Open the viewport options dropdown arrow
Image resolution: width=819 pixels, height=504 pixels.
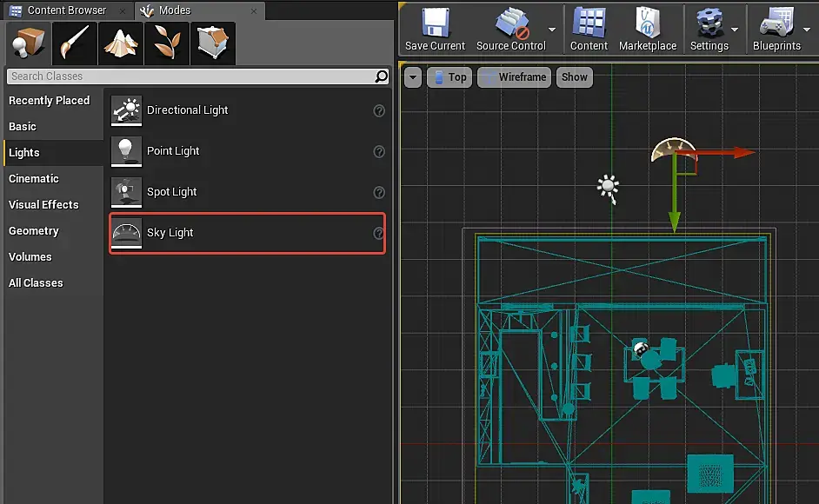point(413,77)
